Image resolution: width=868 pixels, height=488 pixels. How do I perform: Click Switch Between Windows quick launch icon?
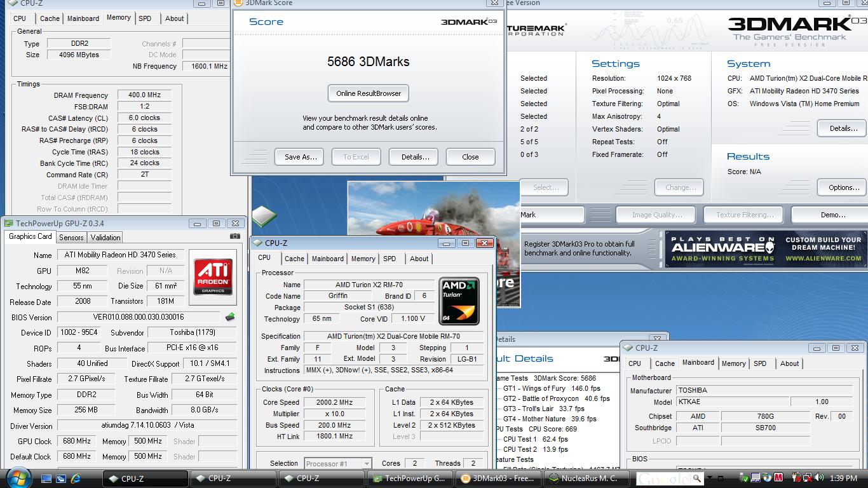point(62,478)
